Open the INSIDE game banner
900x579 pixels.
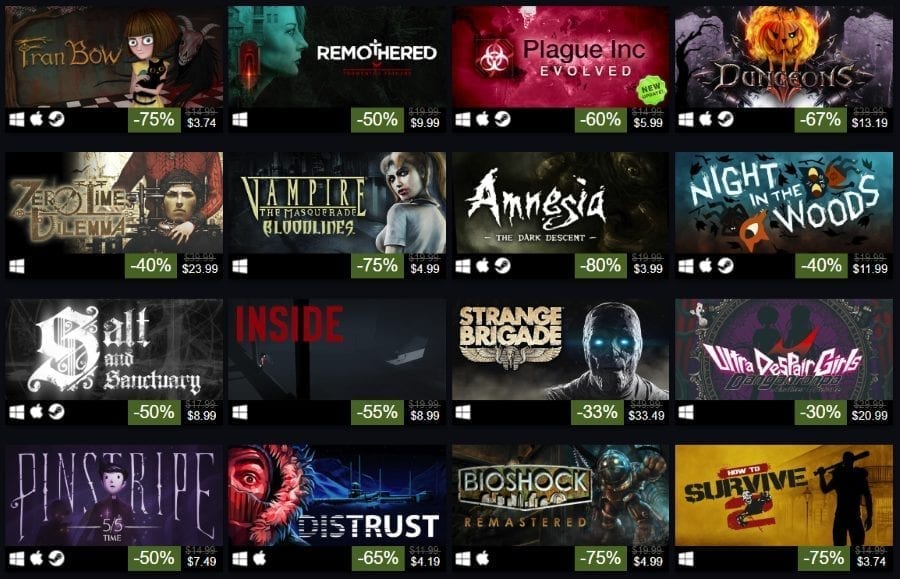(x=337, y=349)
